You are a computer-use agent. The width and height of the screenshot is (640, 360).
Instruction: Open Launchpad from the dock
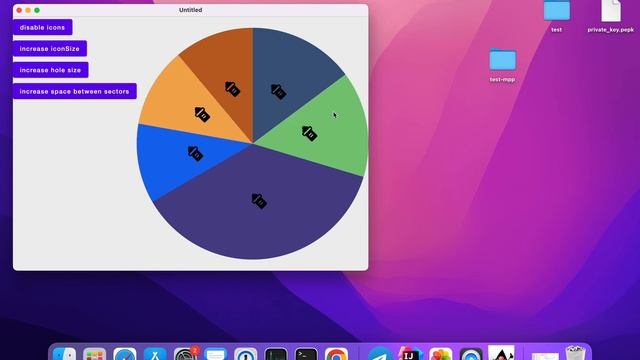pos(94,354)
